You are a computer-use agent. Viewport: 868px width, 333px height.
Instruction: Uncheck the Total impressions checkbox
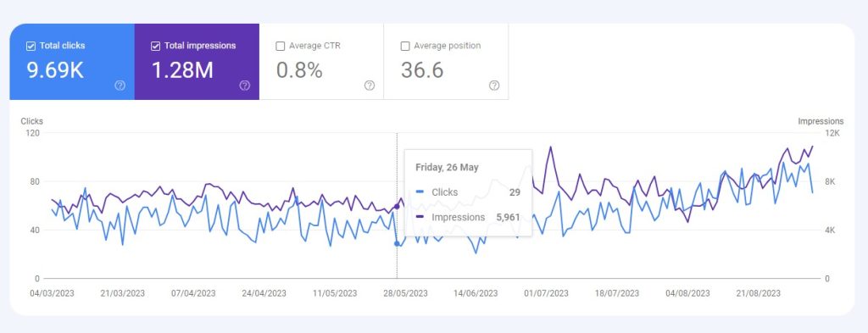(156, 46)
